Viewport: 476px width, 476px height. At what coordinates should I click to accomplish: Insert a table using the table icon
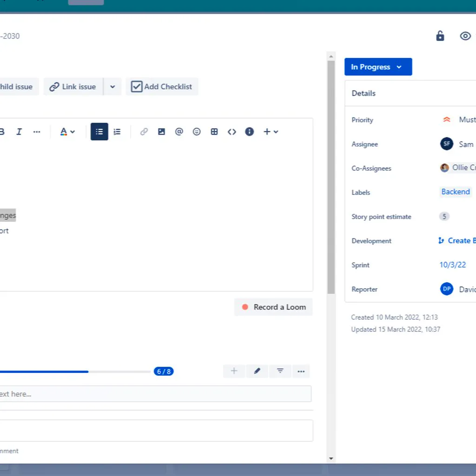[x=214, y=132]
